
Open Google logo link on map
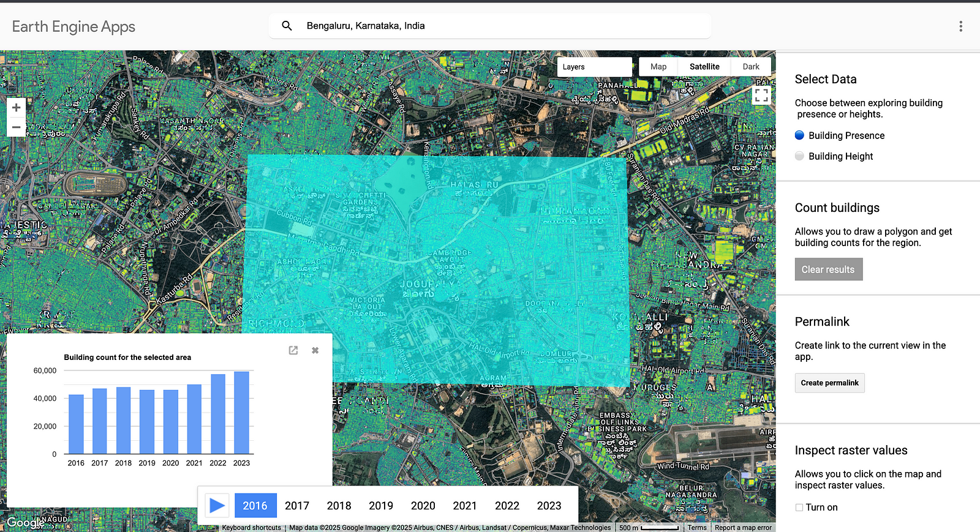coord(24,522)
